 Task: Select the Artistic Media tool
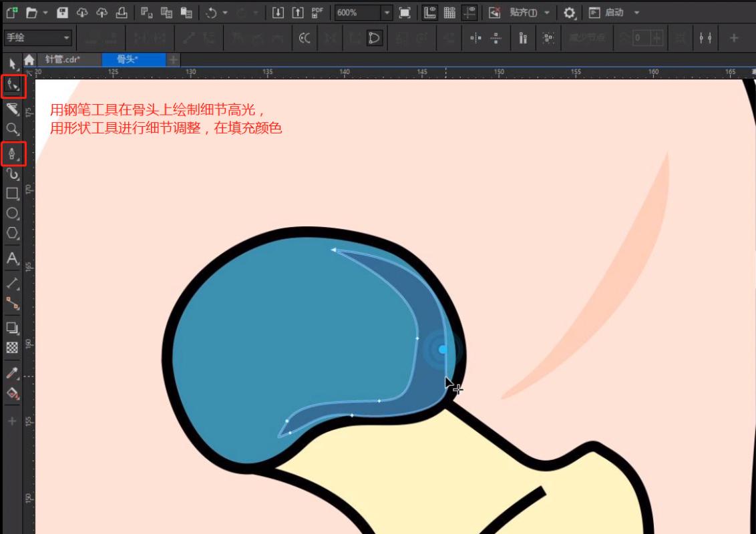pyautogui.click(x=12, y=173)
